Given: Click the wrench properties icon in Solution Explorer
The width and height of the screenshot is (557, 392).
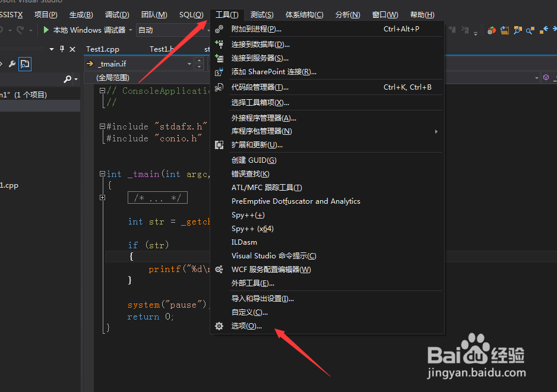Looking at the screenshot, I should [12, 64].
